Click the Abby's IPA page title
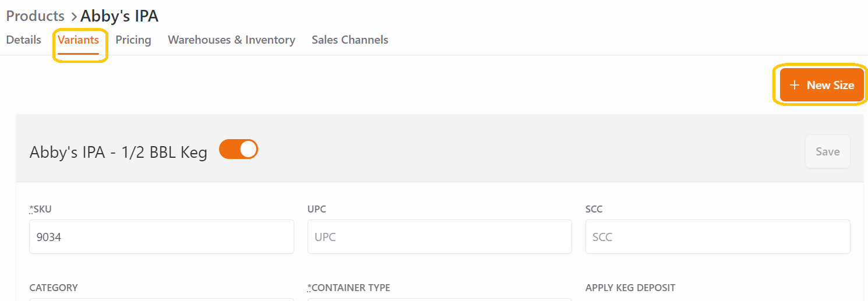Viewport: 868px width, 301px height. pos(119,16)
